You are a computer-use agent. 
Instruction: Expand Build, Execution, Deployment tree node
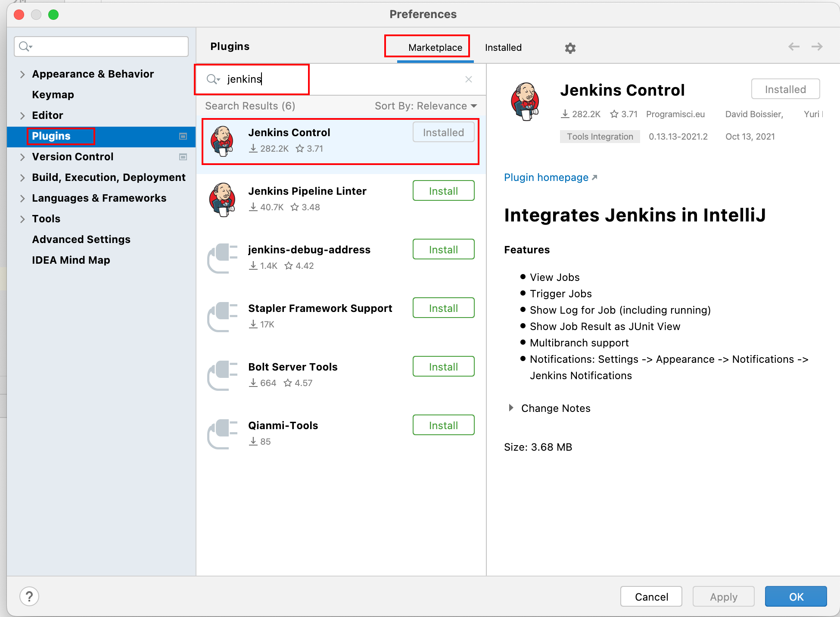pyautogui.click(x=22, y=178)
